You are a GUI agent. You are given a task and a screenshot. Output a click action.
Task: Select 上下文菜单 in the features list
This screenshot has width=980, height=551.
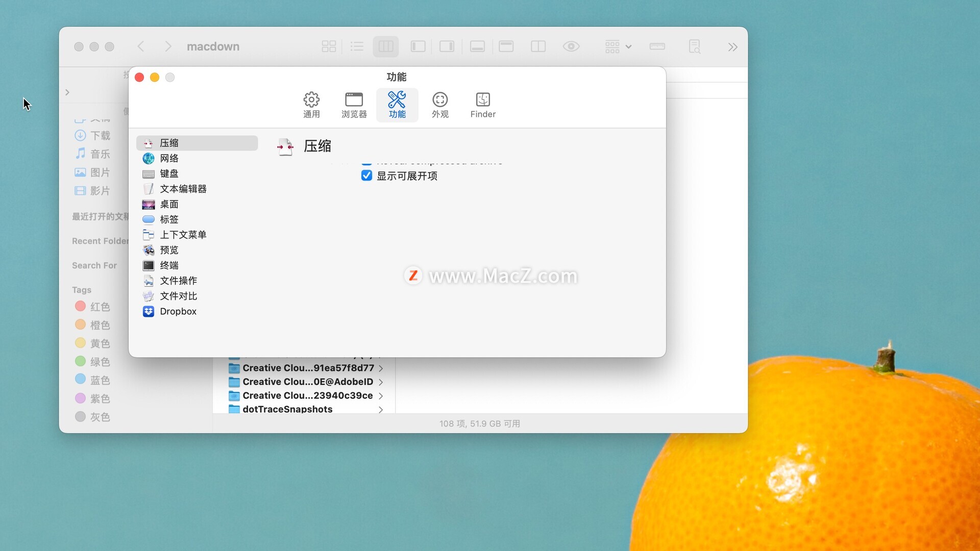tap(197, 235)
